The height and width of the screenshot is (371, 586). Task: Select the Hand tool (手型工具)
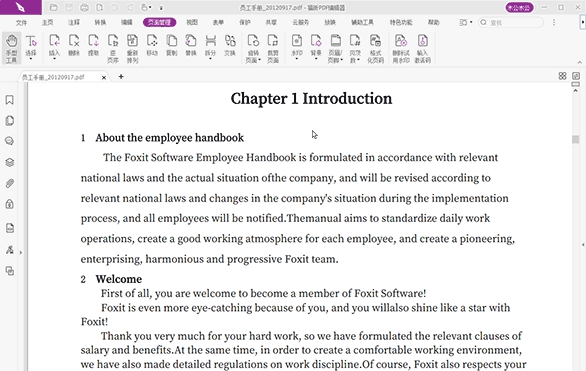tap(12, 49)
